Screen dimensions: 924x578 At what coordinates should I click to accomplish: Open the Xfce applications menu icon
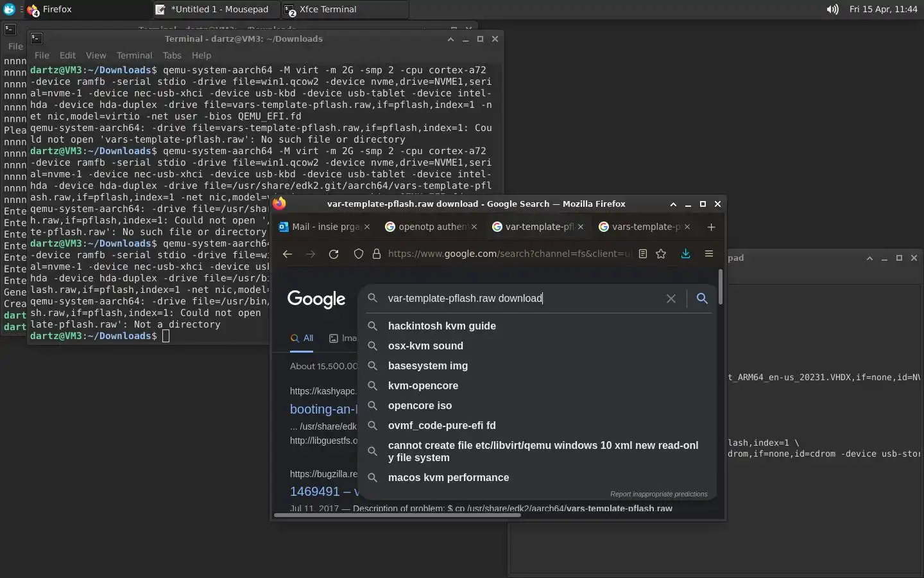9,10
